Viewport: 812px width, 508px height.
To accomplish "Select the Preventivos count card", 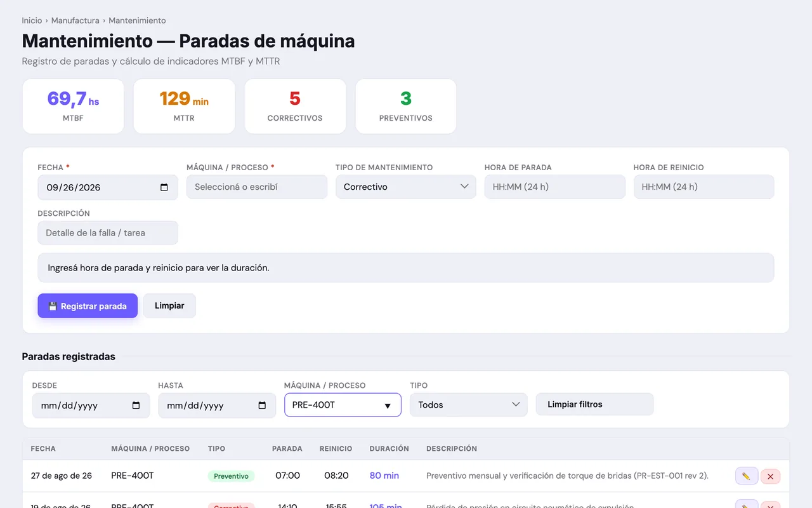I will [x=406, y=106].
